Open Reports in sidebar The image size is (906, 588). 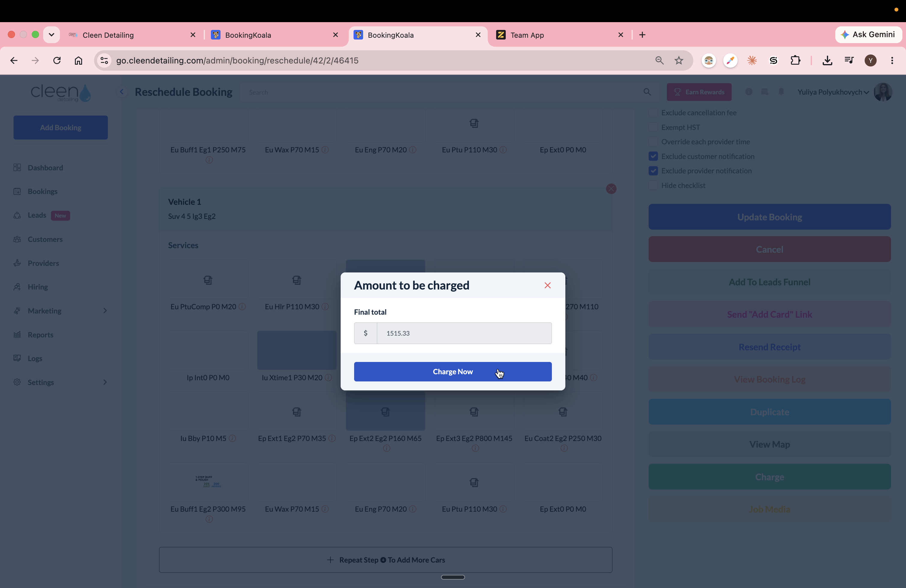(40, 335)
